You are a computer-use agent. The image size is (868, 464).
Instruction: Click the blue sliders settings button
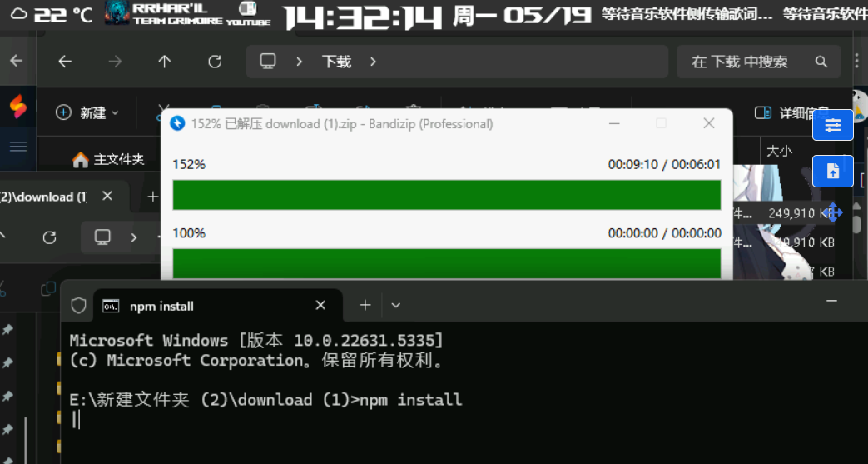832,125
